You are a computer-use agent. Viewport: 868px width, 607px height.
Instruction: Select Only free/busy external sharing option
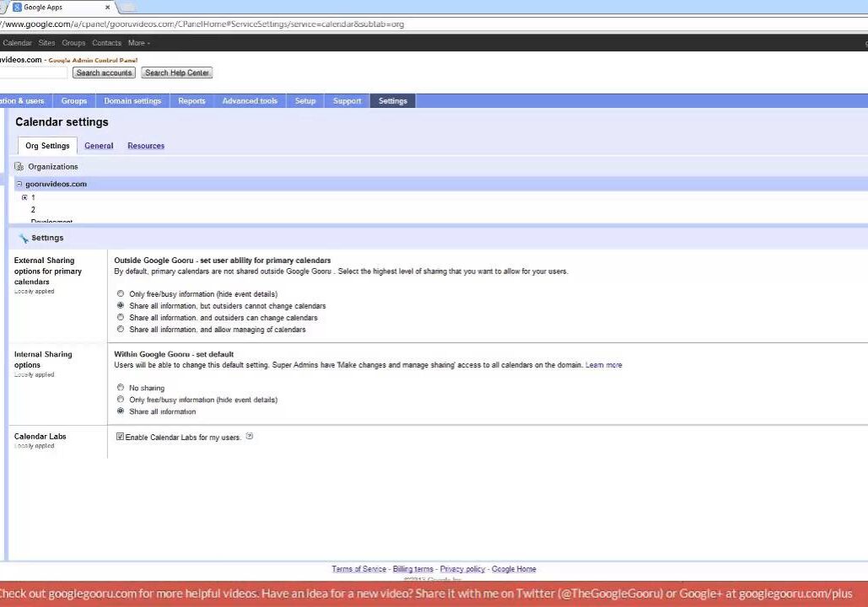[x=121, y=294]
